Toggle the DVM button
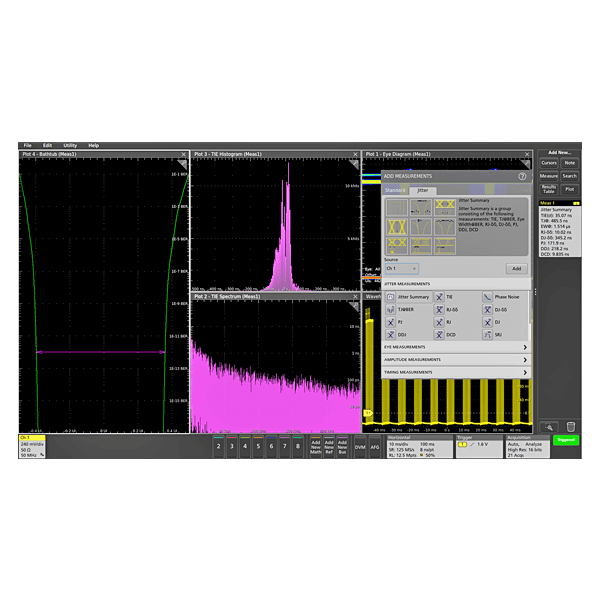 point(360,446)
